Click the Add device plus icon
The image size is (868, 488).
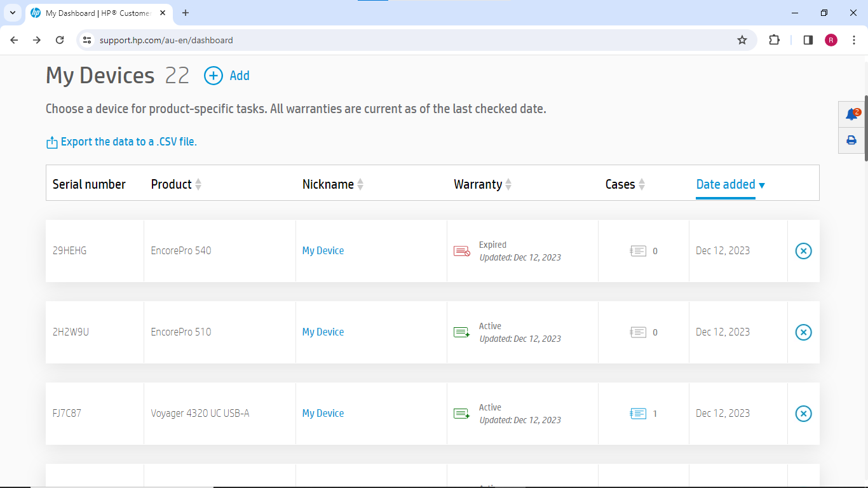point(214,76)
